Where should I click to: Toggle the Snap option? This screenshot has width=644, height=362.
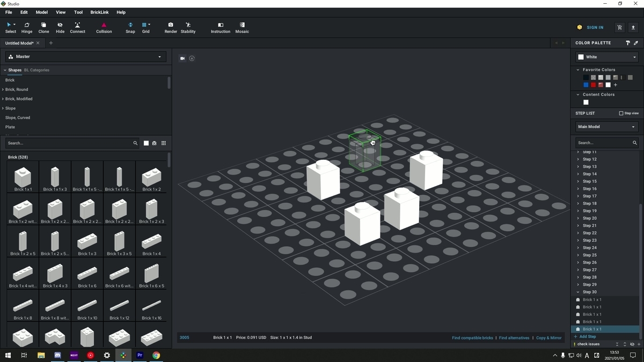pos(130,27)
